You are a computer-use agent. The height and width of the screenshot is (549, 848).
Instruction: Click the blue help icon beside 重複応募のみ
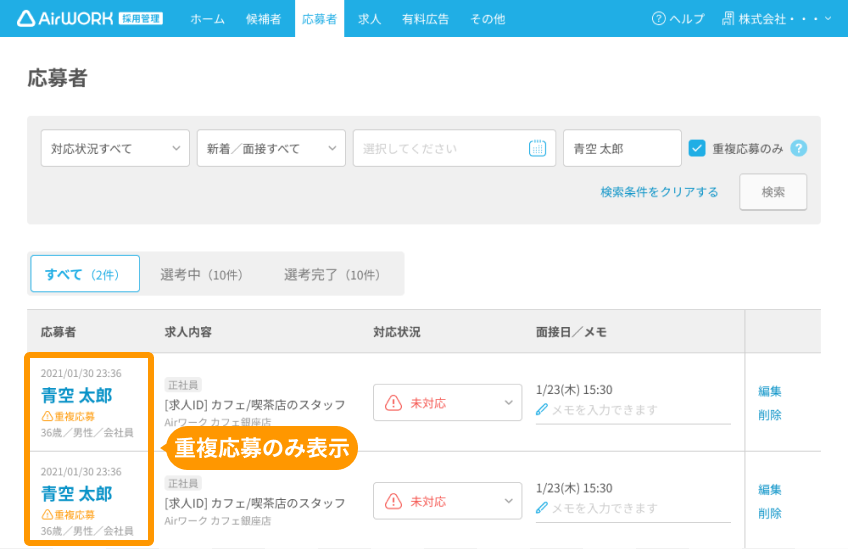pyautogui.click(x=798, y=148)
